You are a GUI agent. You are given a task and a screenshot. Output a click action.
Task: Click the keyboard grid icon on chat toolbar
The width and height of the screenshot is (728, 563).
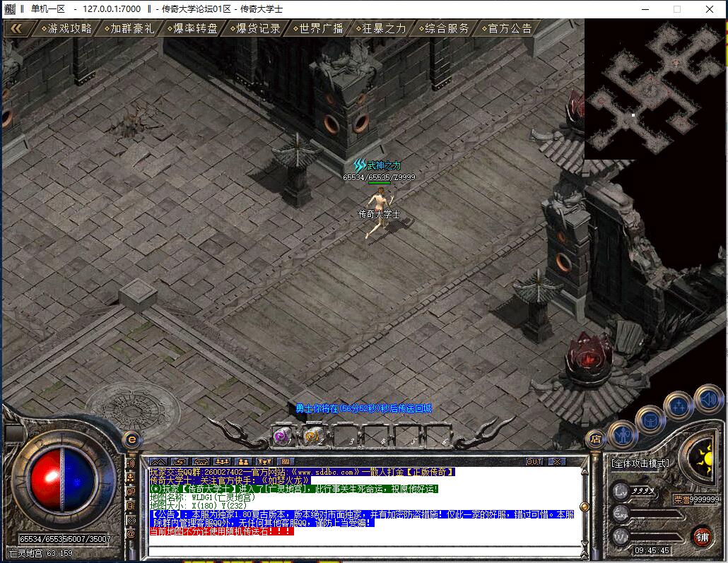285,462
